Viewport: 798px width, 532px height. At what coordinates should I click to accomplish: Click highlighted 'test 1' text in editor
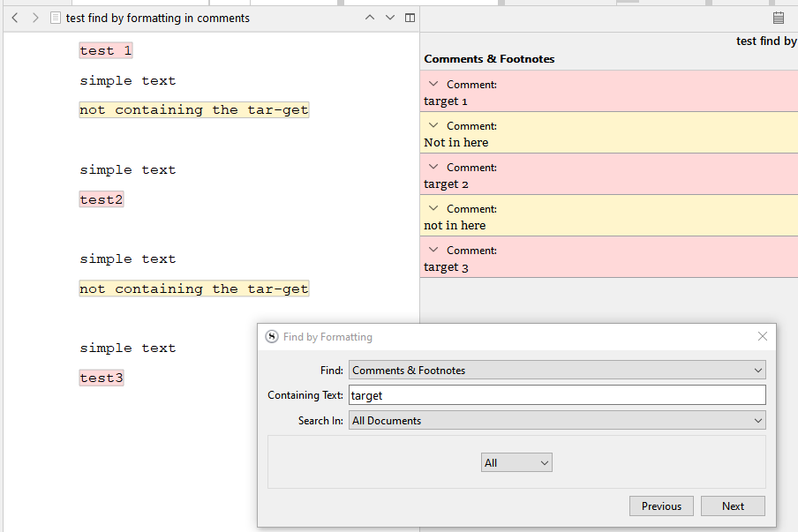(106, 50)
